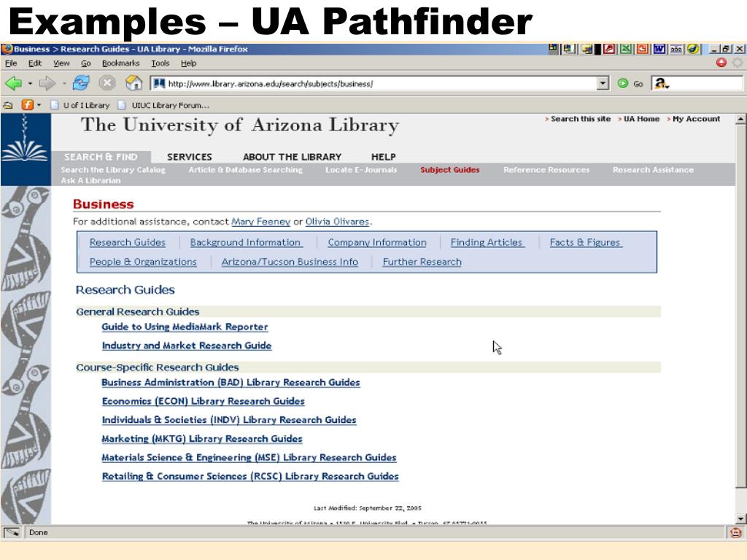Jump to Arizona/Tucson Business Info section

click(290, 262)
